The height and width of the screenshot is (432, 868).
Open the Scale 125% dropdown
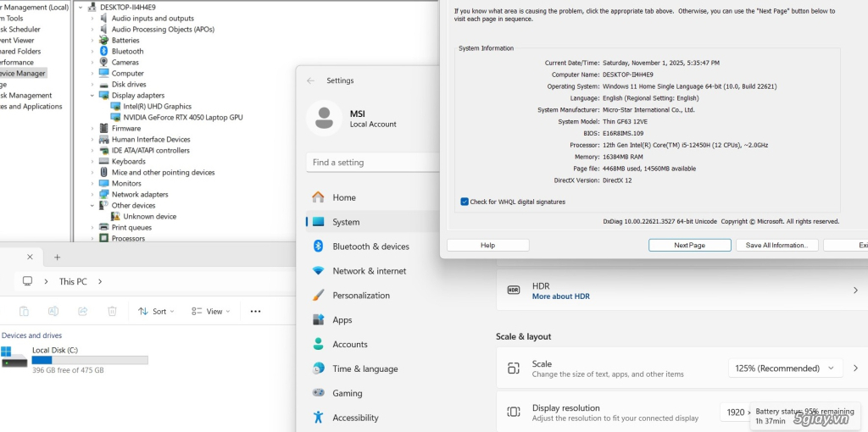pyautogui.click(x=785, y=368)
